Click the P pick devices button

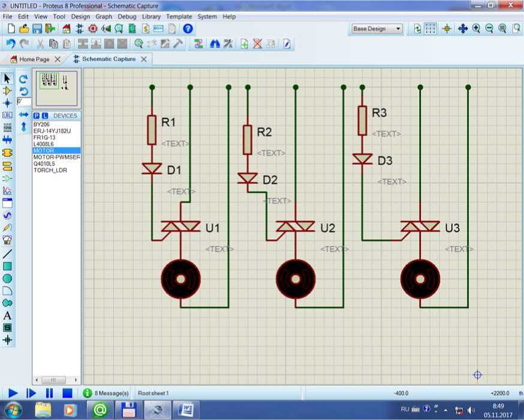coord(37,116)
